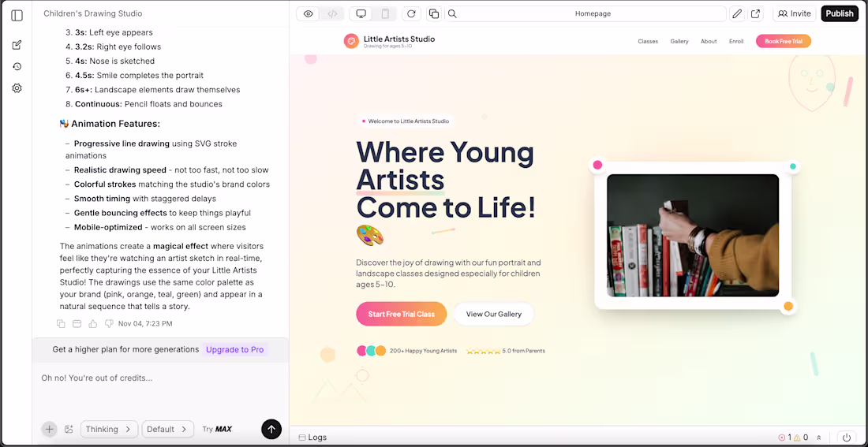This screenshot has width=868, height=447.
Task: Click the yellow warning count indicator
Action: tap(801, 437)
